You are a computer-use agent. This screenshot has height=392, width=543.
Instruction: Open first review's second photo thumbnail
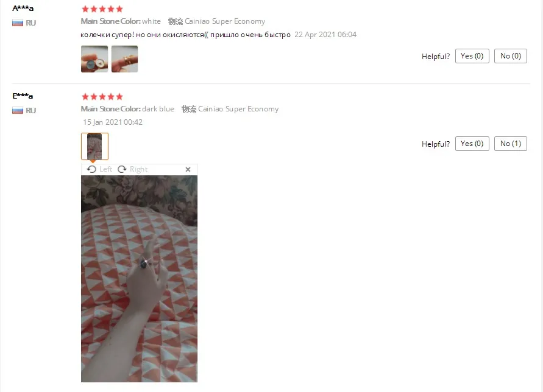pos(125,59)
